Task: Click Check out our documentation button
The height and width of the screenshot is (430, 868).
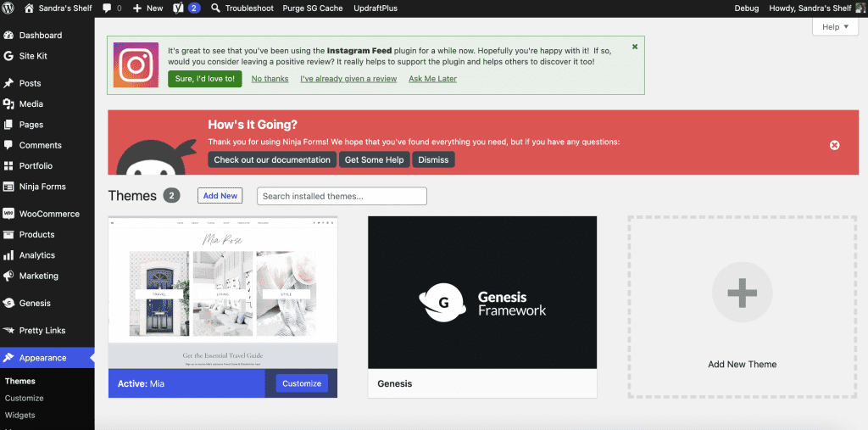Action: [x=272, y=159]
